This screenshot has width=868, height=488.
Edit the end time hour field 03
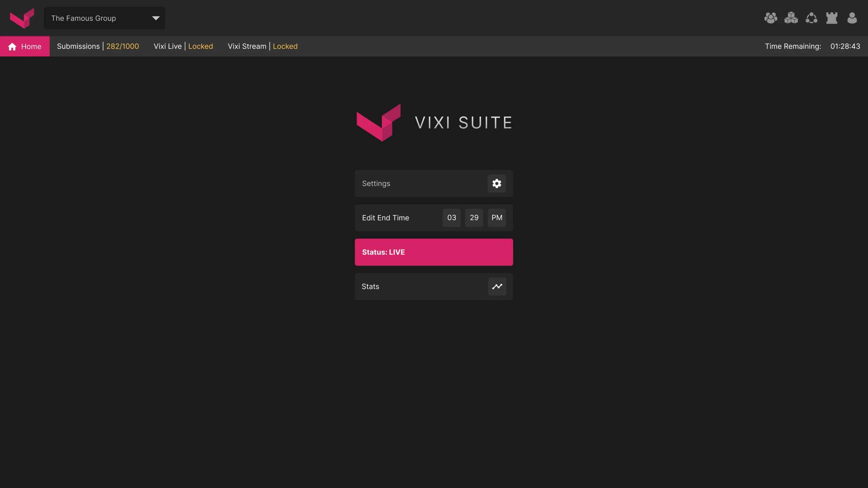pyautogui.click(x=451, y=218)
